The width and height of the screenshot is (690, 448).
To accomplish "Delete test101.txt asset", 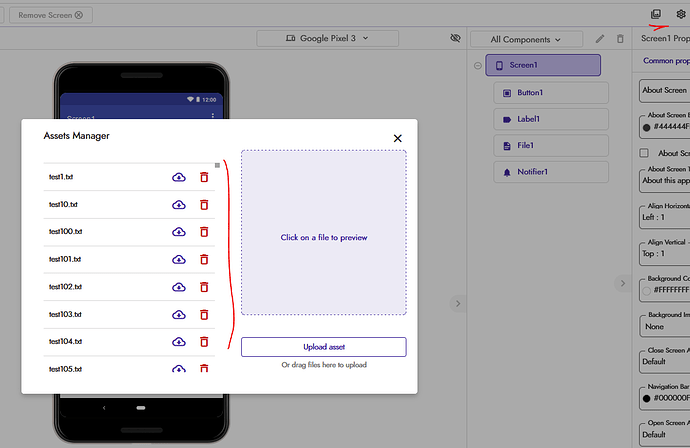I will [x=204, y=259].
